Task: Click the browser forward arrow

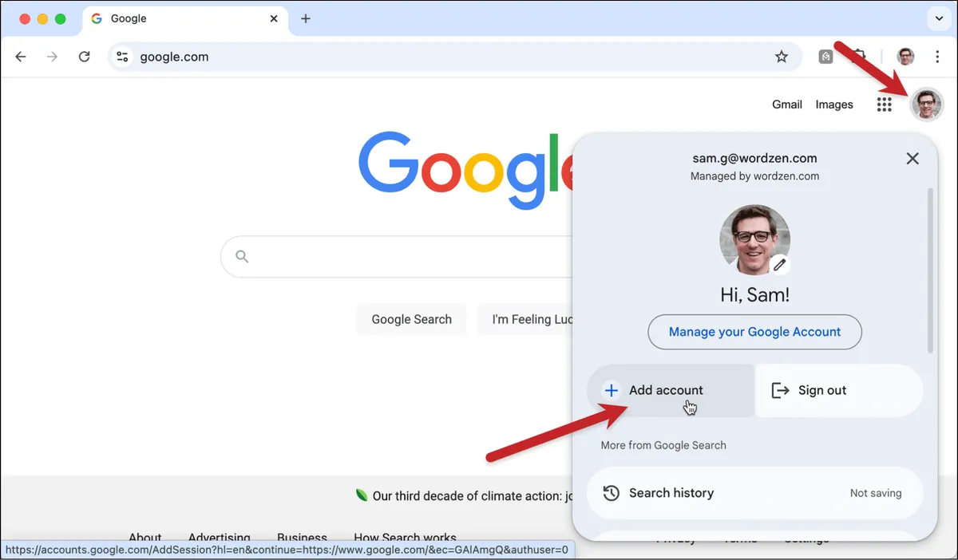Action: pos(53,57)
